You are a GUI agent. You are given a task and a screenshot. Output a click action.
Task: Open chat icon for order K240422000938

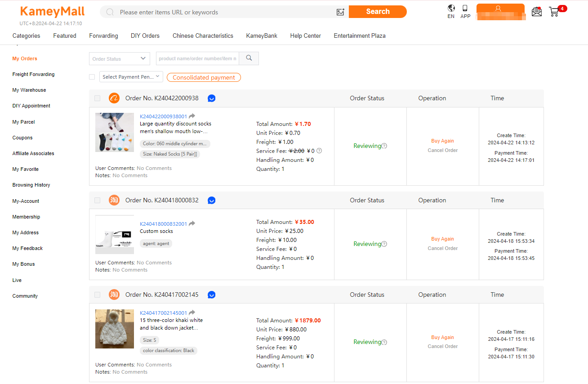click(x=212, y=98)
